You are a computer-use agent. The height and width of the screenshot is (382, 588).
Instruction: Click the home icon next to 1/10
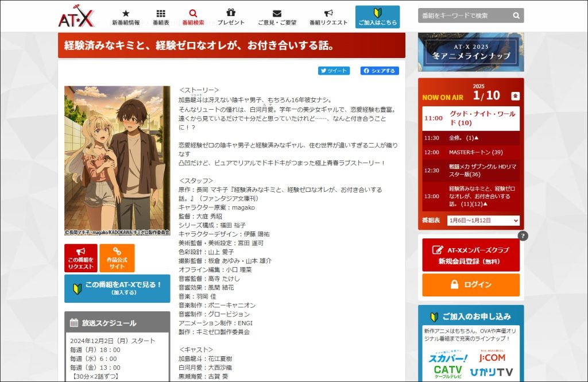point(515,96)
